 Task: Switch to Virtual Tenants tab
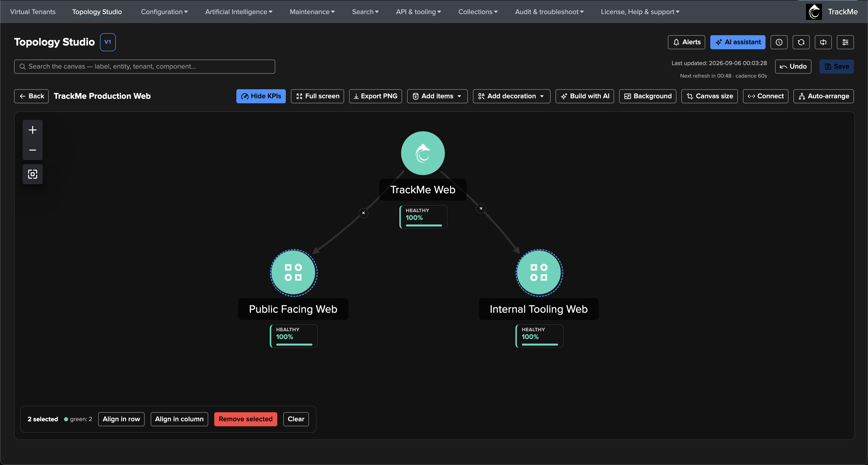[33, 12]
